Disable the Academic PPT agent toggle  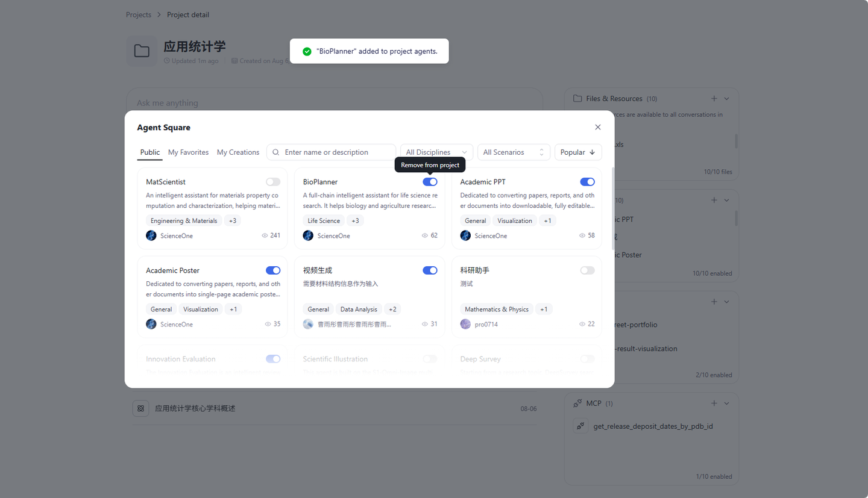587,182
